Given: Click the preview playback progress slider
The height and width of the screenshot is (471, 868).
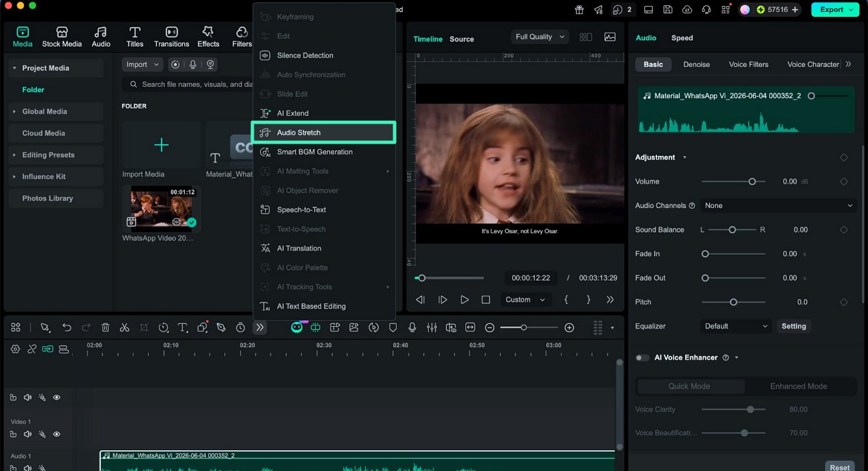Looking at the screenshot, I should [x=449, y=278].
